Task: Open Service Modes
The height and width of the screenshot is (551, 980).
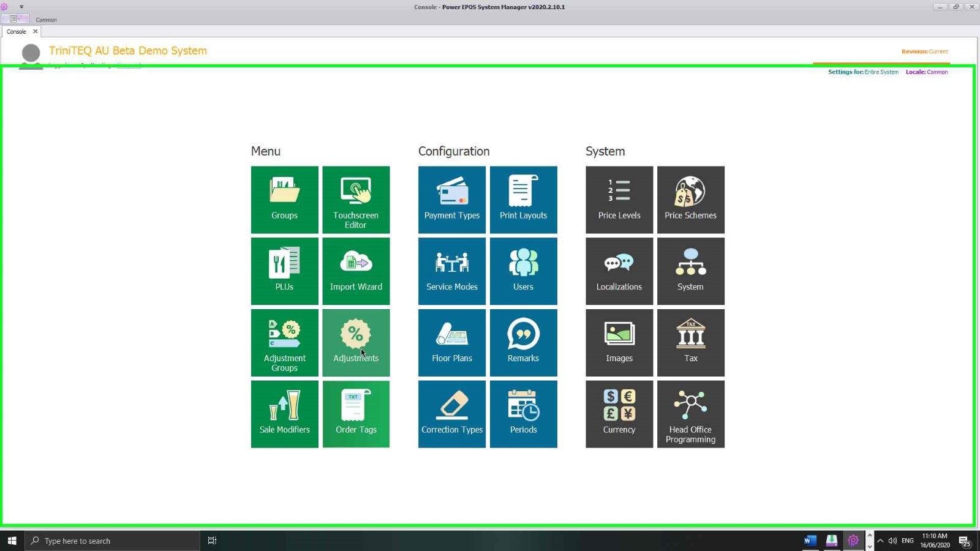Action: click(452, 271)
